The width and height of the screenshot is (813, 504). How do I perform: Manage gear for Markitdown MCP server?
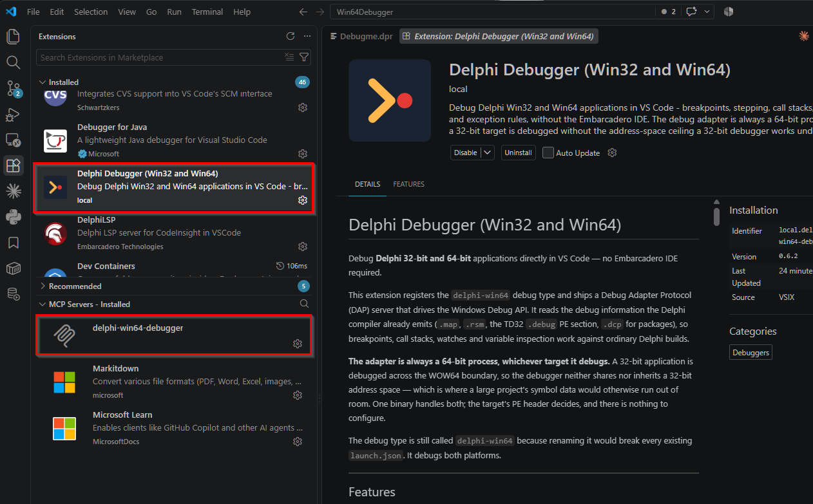coord(298,395)
